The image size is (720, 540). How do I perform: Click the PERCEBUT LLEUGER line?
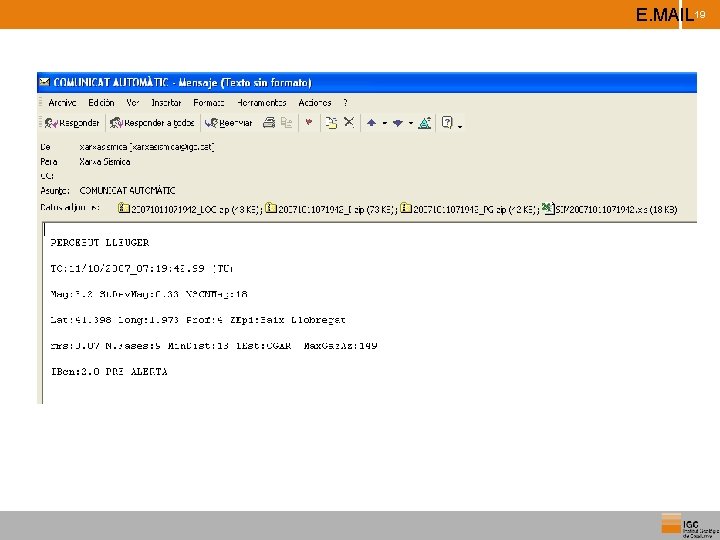(x=100, y=242)
